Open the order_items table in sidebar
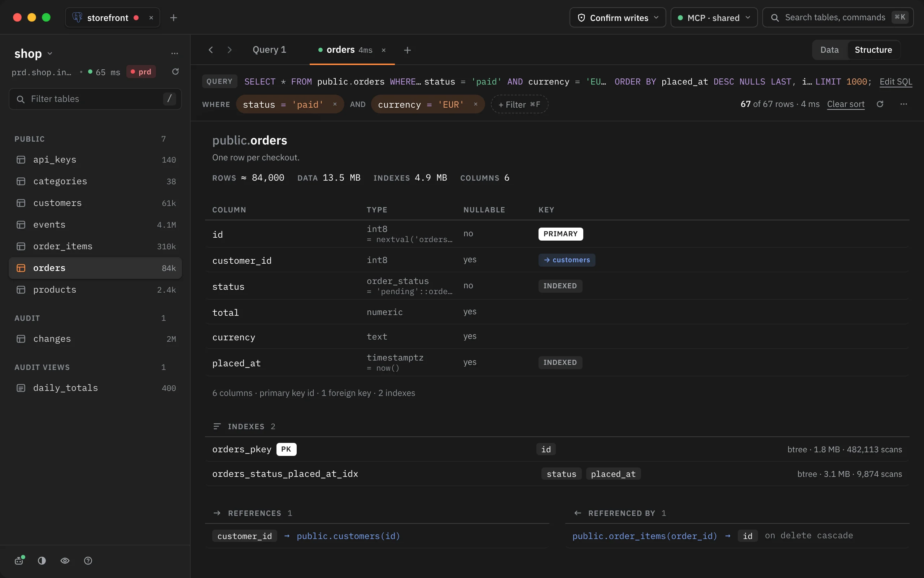Image resolution: width=924 pixels, height=578 pixels. tap(95, 246)
